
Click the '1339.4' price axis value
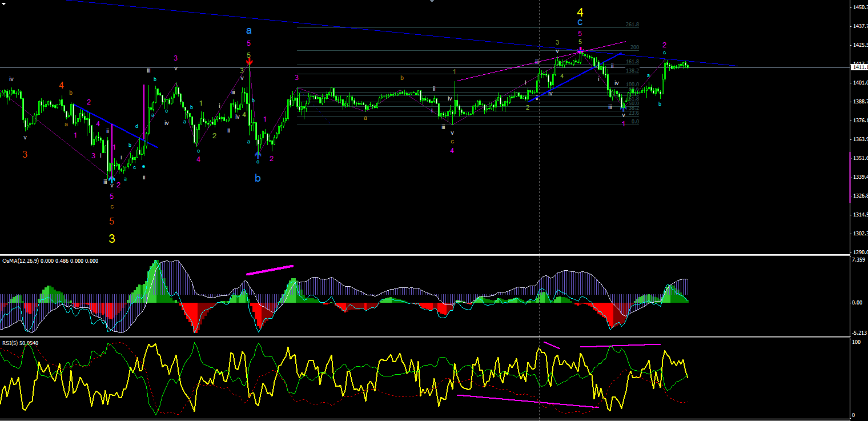tap(860, 177)
